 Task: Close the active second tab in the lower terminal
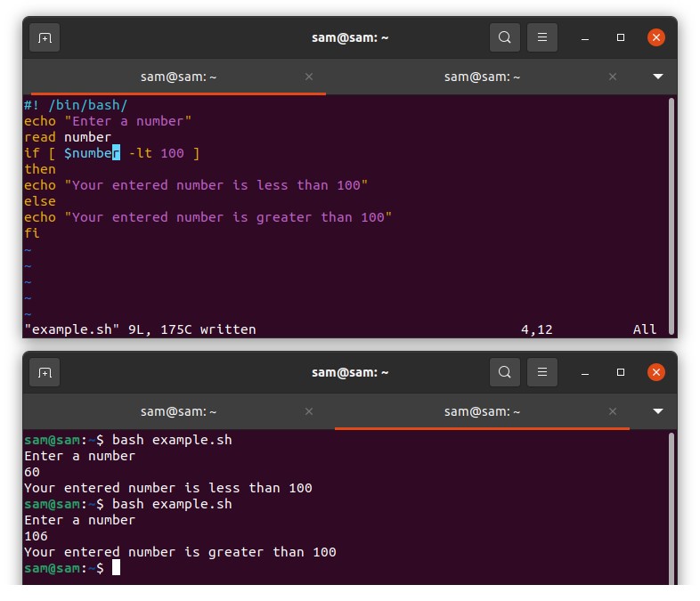pos(613,411)
